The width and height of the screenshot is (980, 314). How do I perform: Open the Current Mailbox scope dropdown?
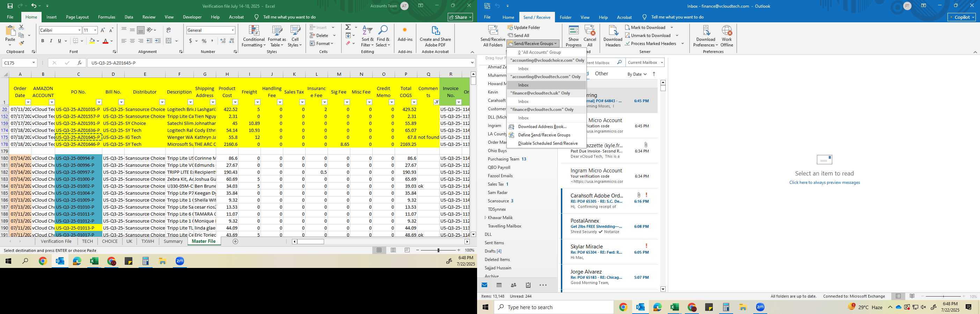tap(645, 62)
